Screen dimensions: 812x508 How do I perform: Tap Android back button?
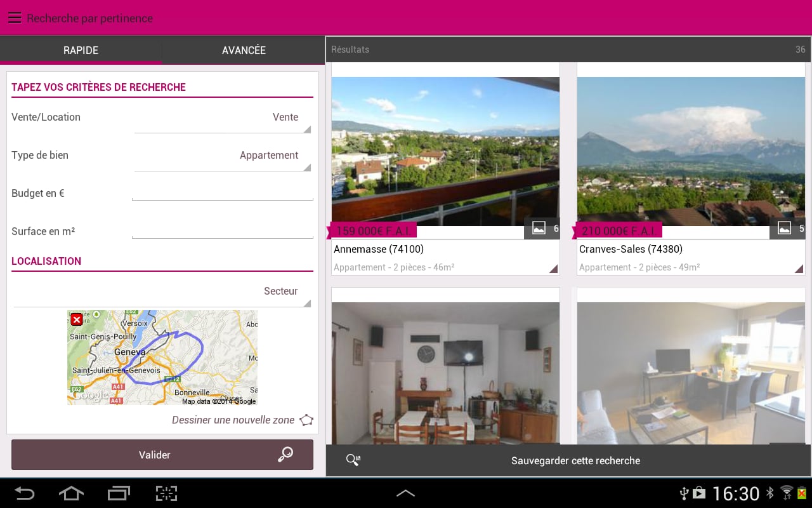pos(25,493)
